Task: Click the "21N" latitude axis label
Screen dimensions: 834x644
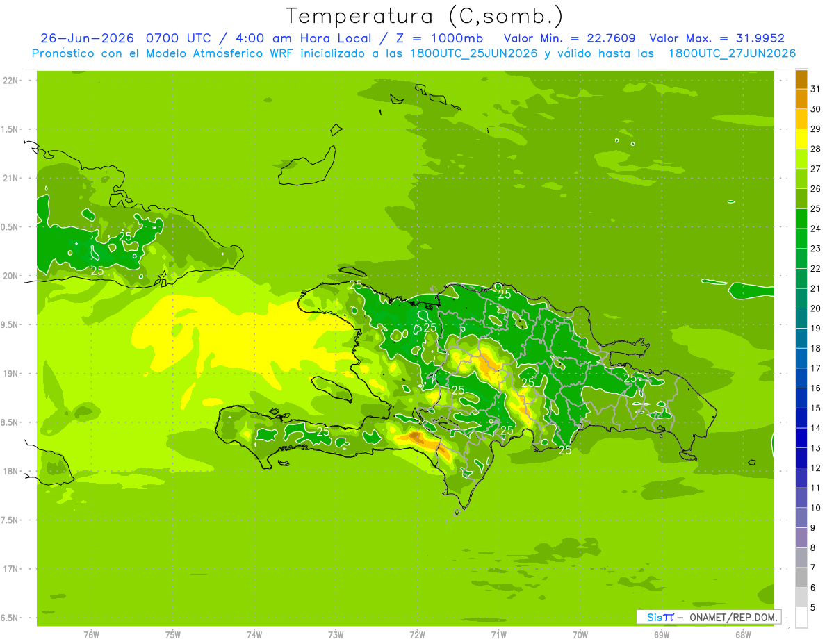Action: click(x=10, y=179)
